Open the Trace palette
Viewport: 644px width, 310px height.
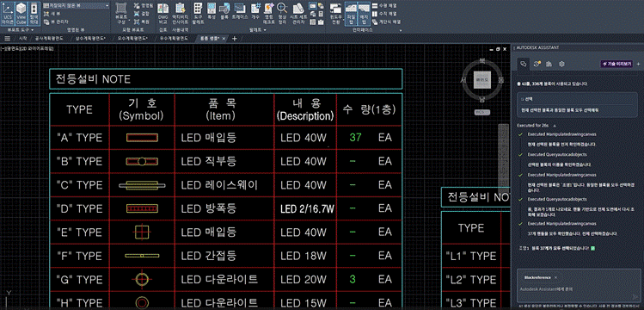tap(239, 12)
